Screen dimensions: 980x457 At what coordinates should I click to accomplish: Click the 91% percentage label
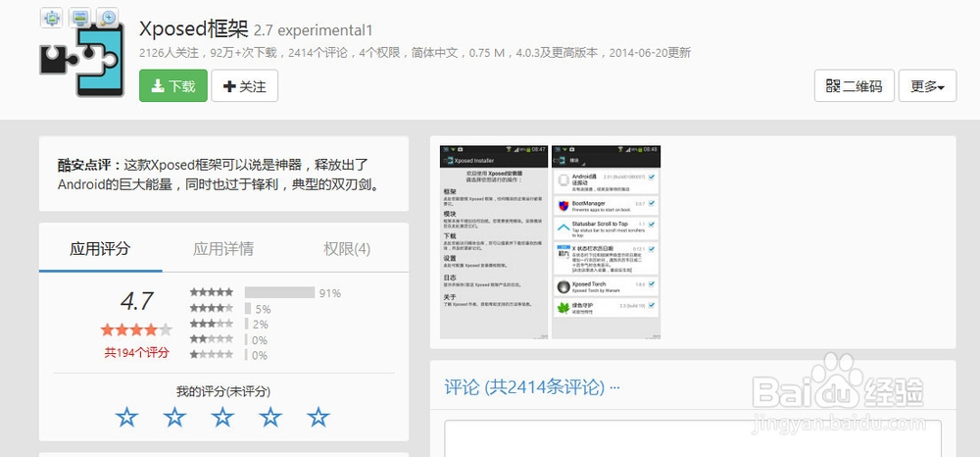(x=330, y=293)
